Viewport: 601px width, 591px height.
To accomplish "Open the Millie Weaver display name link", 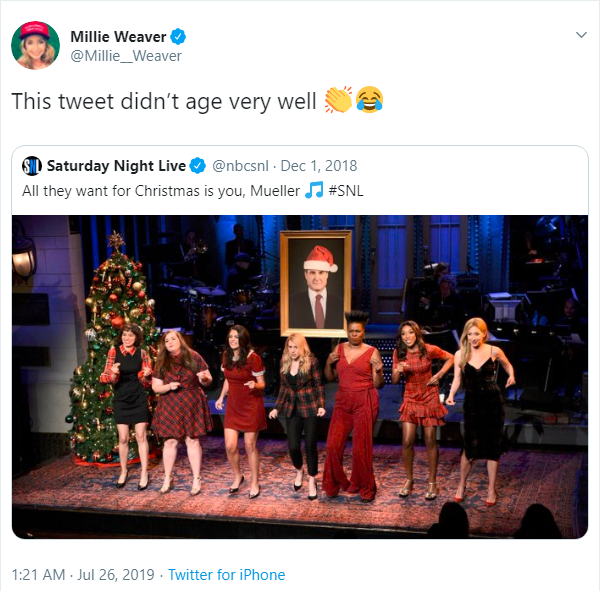I will (x=118, y=37).
